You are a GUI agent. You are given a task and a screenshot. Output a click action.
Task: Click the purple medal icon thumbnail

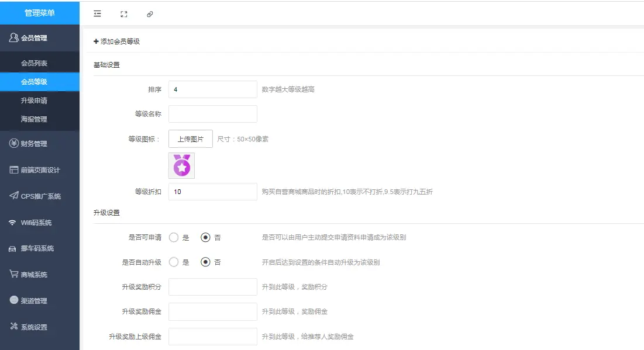[181, 165]
